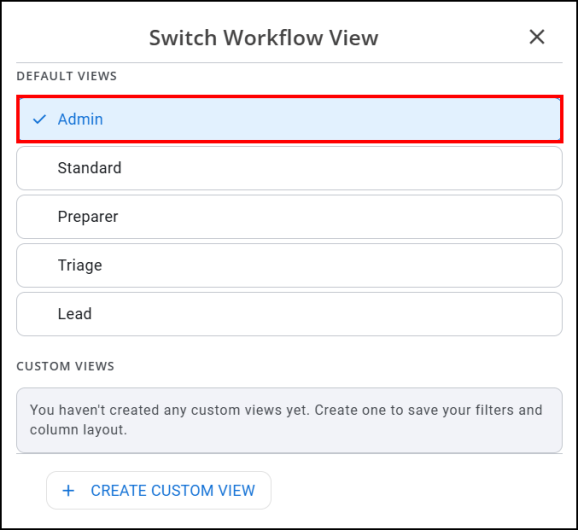Image resolution: width=578 pixels, height=530 pixels.
Task: Click the empty custom views message box
Action: (289, 420)
